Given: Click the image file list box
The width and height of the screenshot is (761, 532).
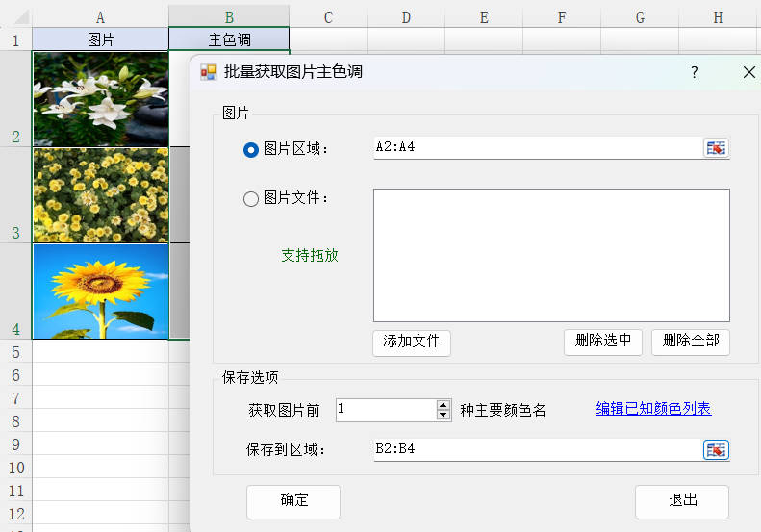Looking at the screenshot, I should click(550, 254).
